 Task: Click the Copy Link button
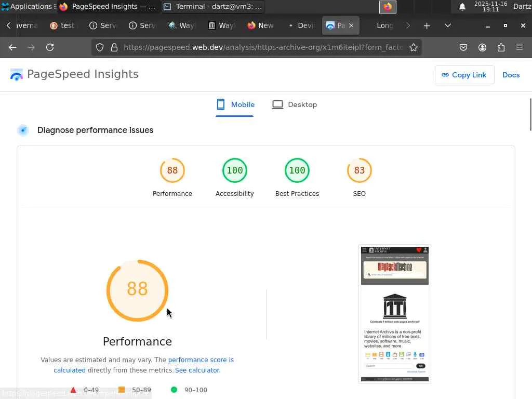pos(464,75)
